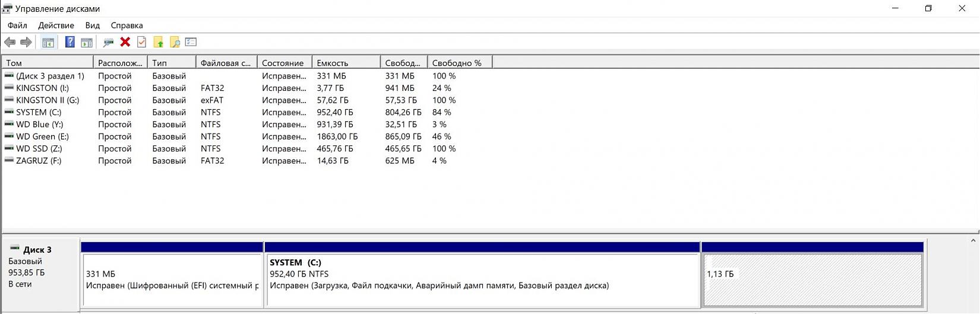This screenshot has height=314, width=980.
Task: Click the Forward arrow in toolbar
Action: 26,42
